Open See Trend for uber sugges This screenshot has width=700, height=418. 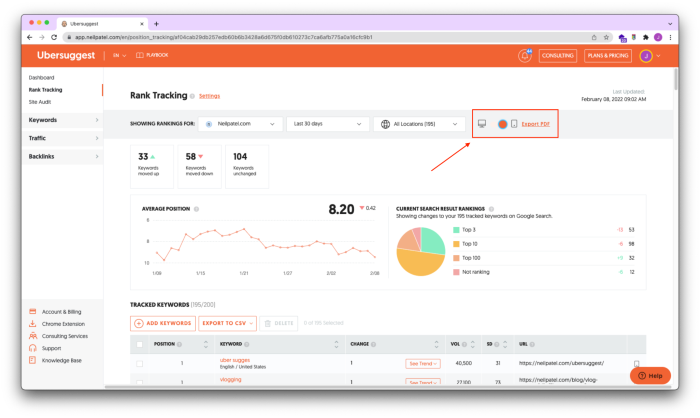point(423,364)
